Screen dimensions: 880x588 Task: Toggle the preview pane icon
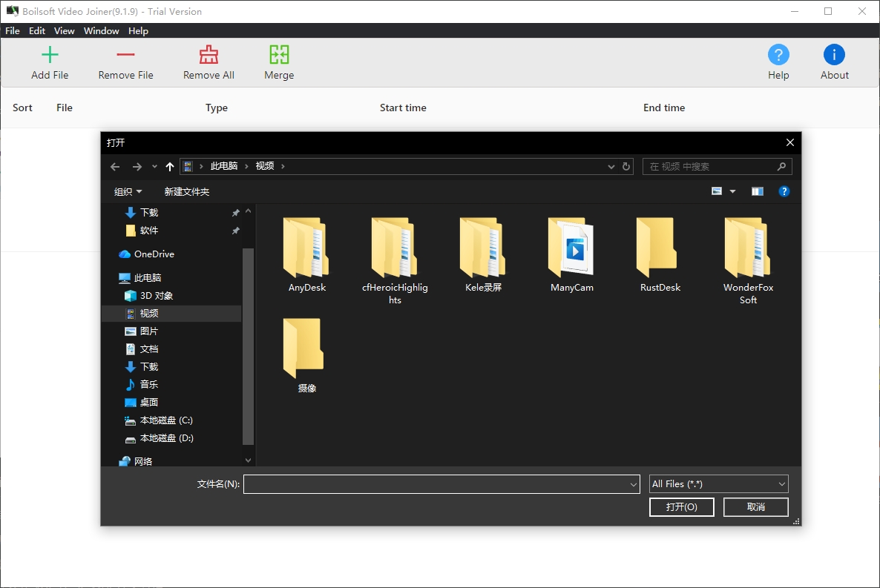[x=757, y=191]
